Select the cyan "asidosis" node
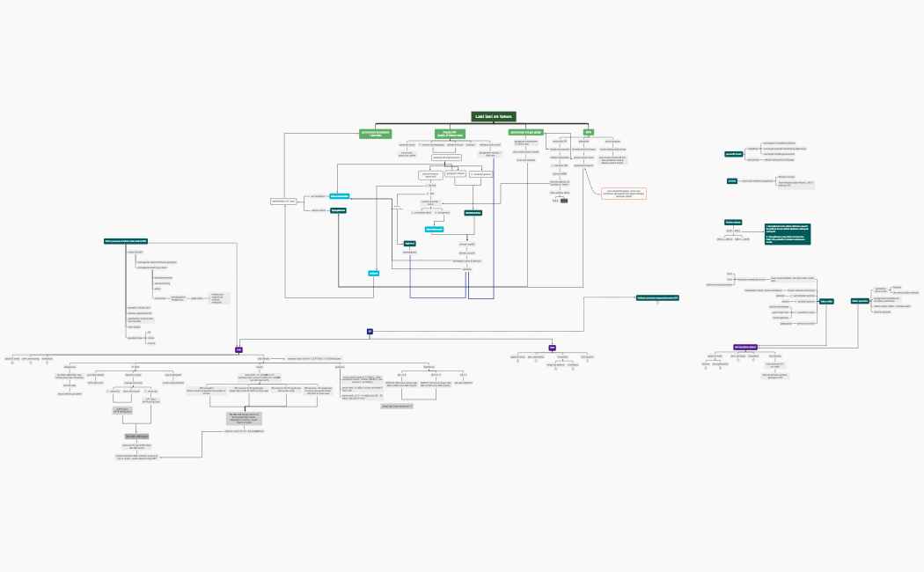Screen dimensions: 924x572 [x=373, y=273]
